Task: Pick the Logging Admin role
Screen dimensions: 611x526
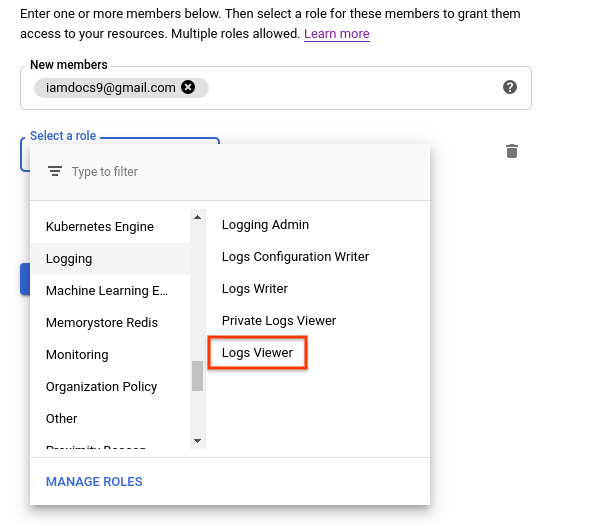Action: point(265,225)
